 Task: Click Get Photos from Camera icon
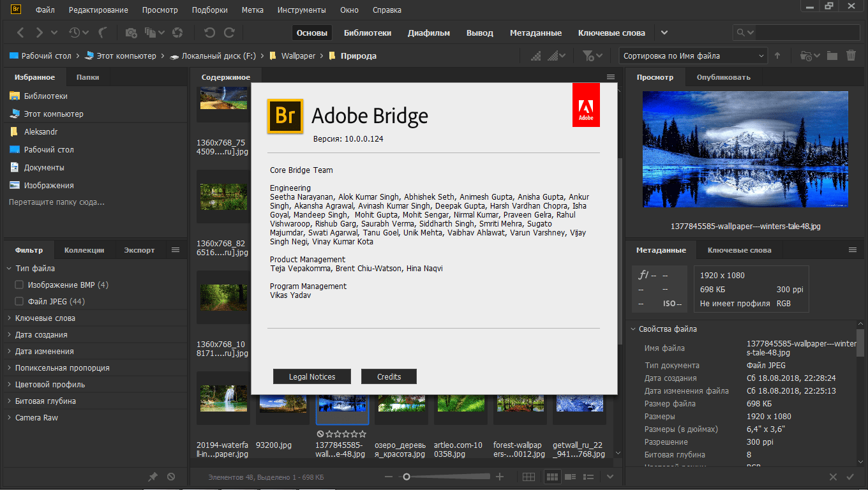coord(131,33)
